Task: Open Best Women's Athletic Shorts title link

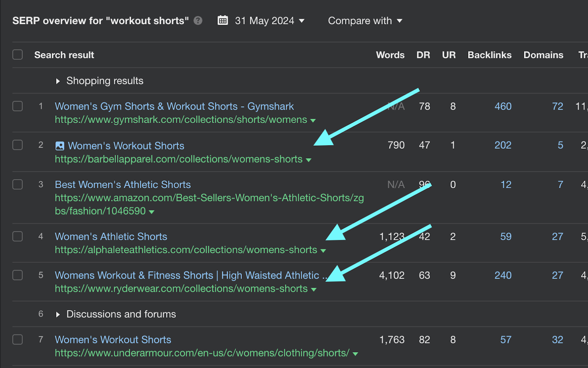Action: (123, 184)
